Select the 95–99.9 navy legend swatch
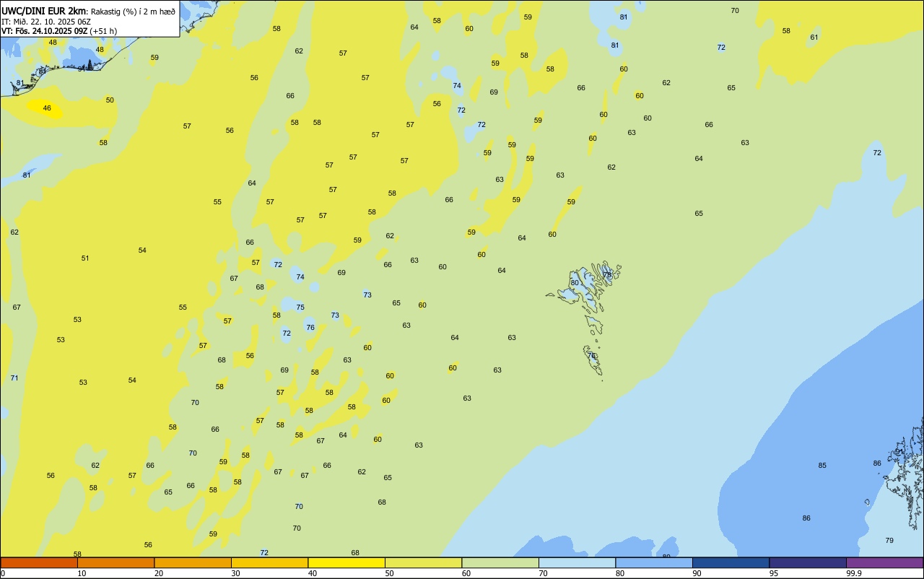Screen dimensions: 924x579 808,562
